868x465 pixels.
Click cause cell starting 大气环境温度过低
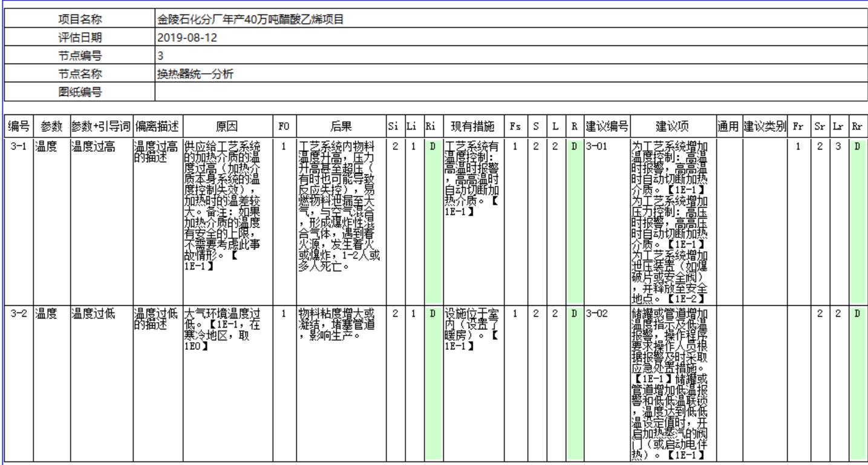click(228, 384)
